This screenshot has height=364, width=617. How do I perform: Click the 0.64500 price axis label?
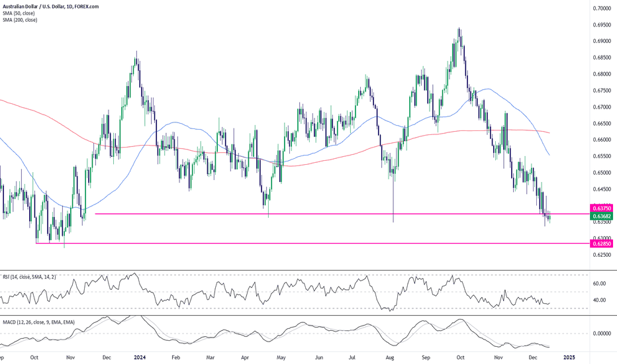tap(602, 189)
